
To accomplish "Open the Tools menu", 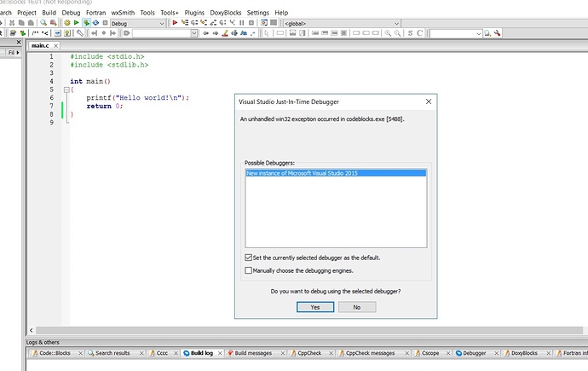I will 147,13.
